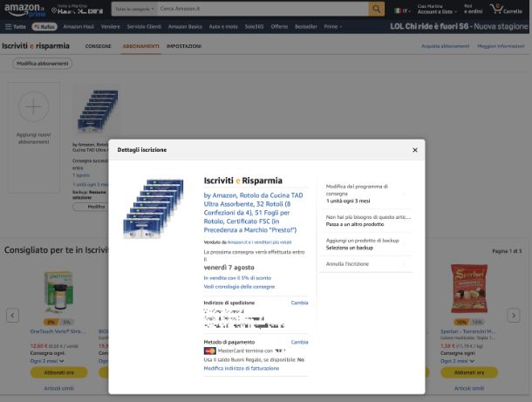Click Abbonati ora under OneTouch Verio
The image size is (532, 402).
[x=58, y=372]
